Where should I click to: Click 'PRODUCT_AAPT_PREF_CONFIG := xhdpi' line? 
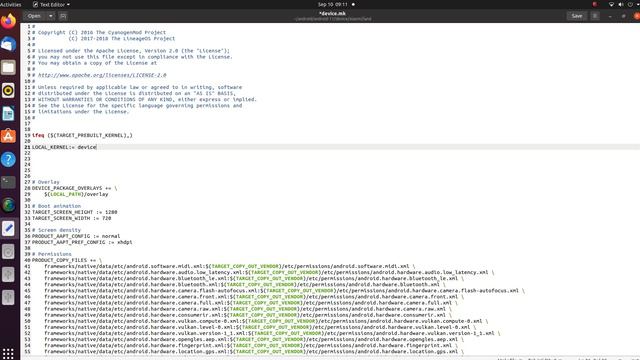(x=82, y=242)
